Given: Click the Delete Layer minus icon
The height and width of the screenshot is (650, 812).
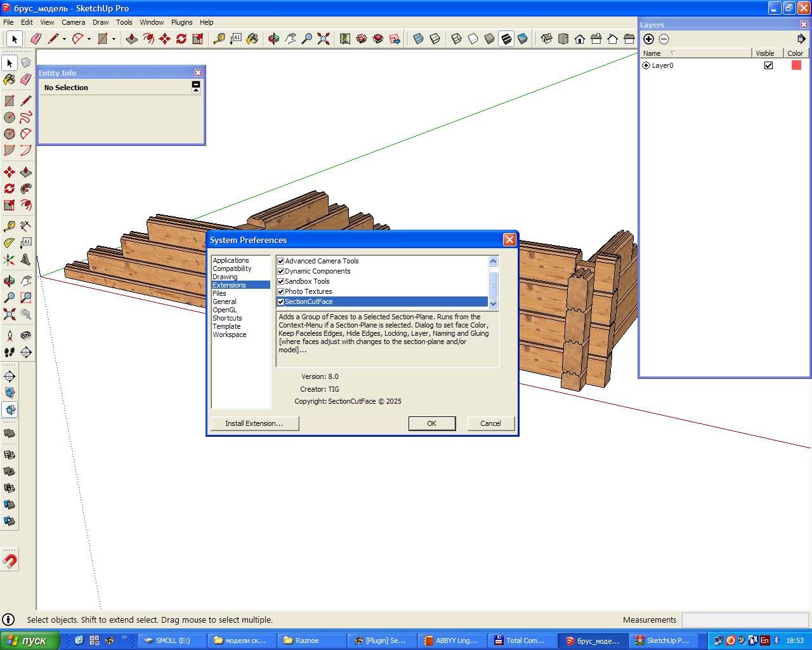Looking at the screenshot, I should point(664,39).
